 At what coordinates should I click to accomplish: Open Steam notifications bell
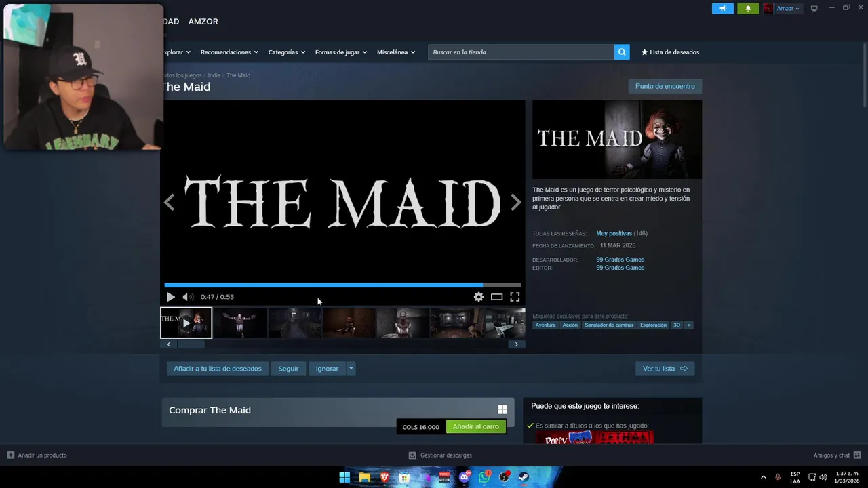click(x=748, y=8)
